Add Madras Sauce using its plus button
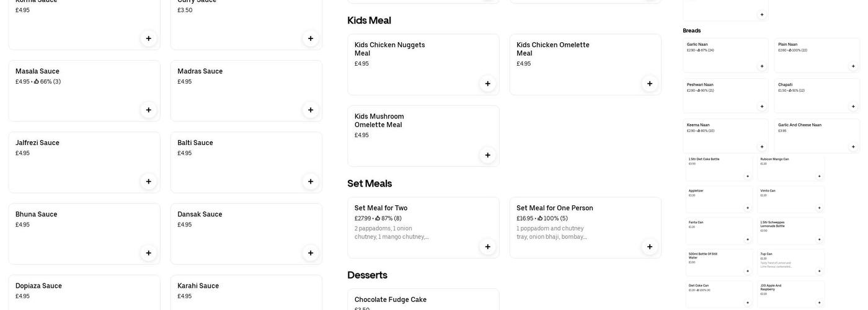Viewport: 868px width, 310px height. point(311,110)
